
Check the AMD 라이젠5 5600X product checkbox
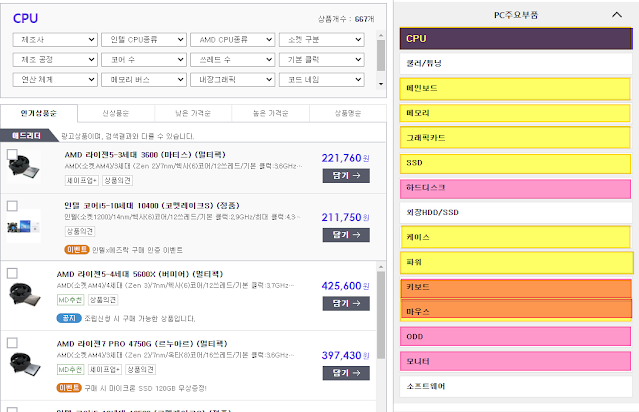[x=12, y=273]
